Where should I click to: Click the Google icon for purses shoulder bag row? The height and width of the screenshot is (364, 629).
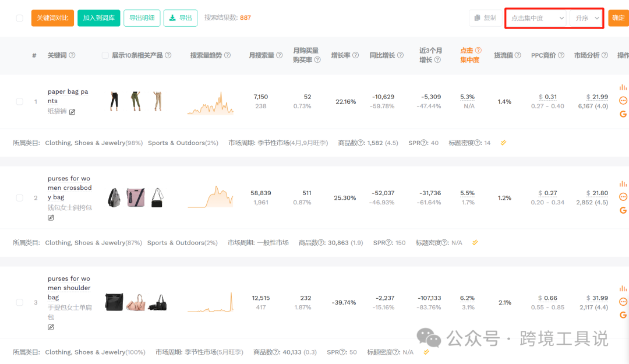[x=623, y=315]
